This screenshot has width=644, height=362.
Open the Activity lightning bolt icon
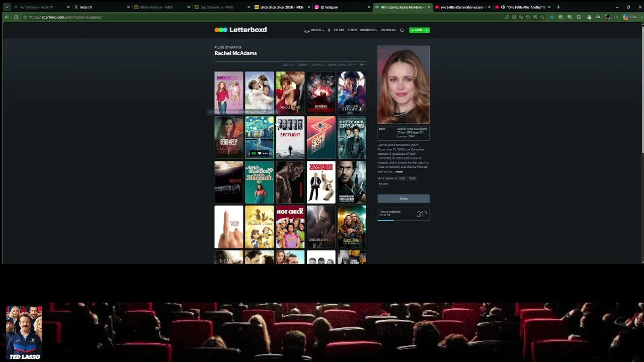(x=329, y=30)
